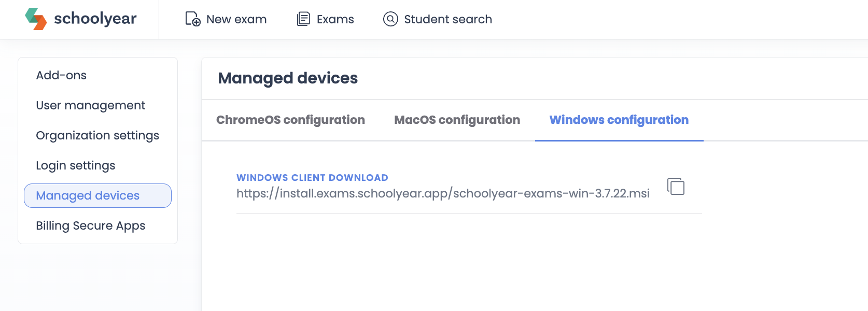Click the New exam document icon
Screen dimensions: 868x311
pos(193,19)
